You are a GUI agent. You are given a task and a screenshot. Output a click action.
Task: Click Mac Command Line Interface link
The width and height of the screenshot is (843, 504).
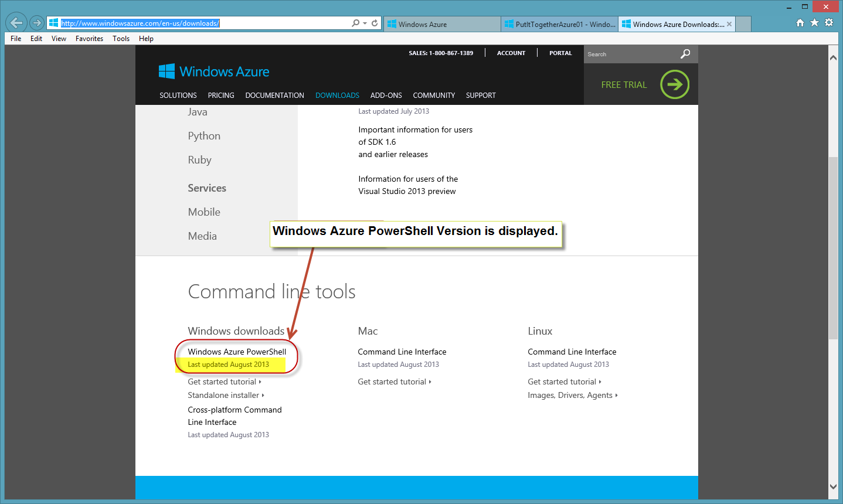click(402, 352)
